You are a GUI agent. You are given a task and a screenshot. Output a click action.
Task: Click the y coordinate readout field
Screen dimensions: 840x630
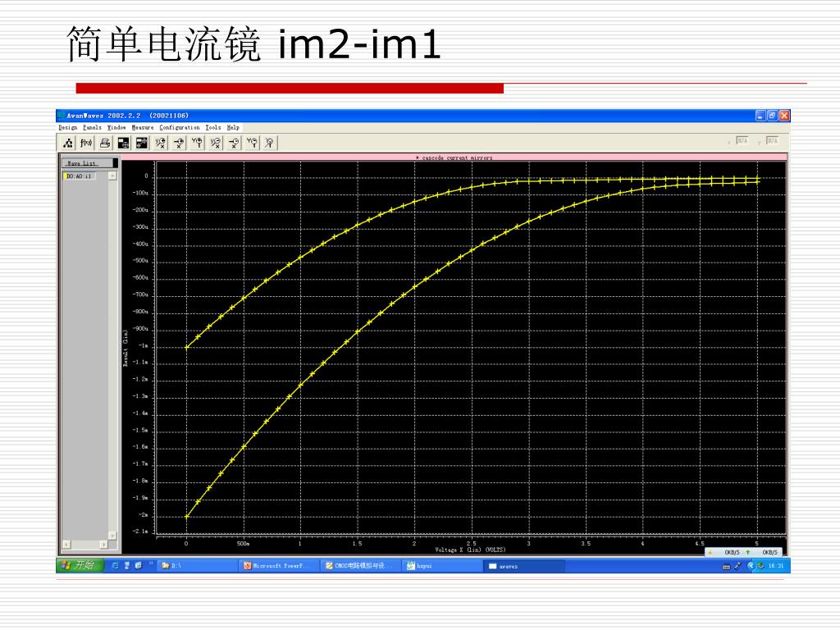[x=772, y=140]
